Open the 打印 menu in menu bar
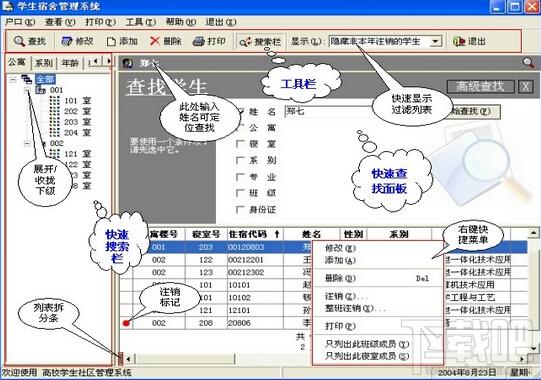 click(100, 22)
